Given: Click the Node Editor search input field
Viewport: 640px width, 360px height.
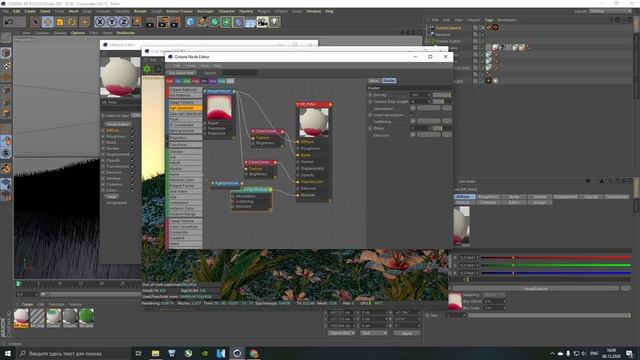Looking at the screenshot, I should coord(240,73).
